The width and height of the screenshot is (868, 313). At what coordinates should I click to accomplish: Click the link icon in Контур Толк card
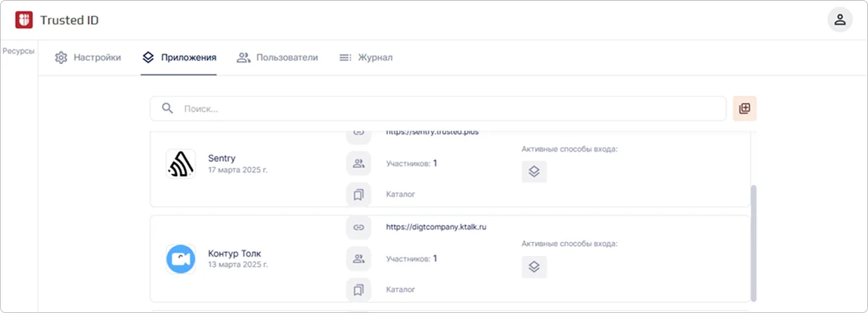click(359, 227)
